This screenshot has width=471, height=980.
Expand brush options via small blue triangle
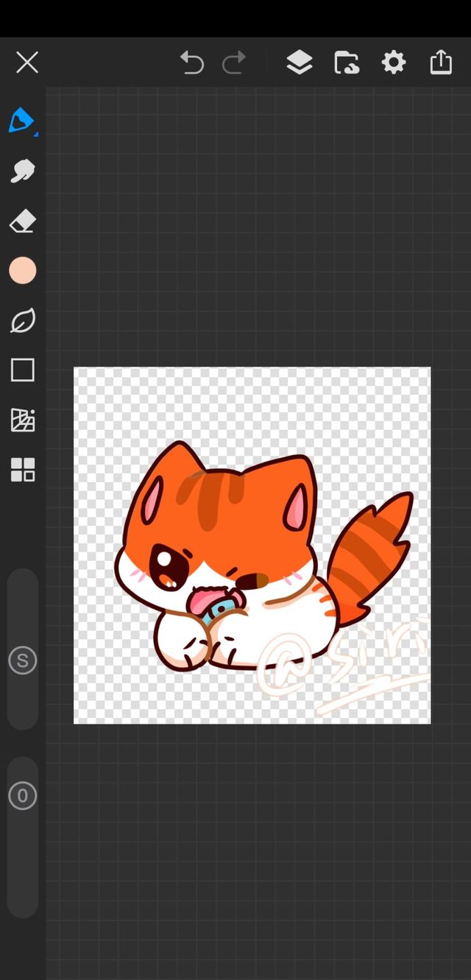[35, 134]
